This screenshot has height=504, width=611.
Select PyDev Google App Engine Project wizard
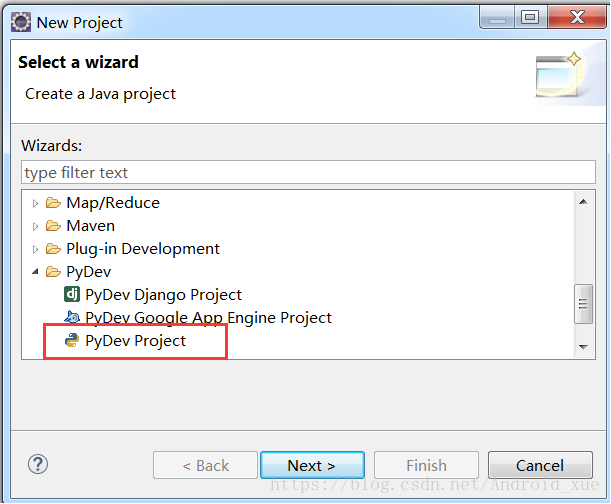click(x=208, y=318)
